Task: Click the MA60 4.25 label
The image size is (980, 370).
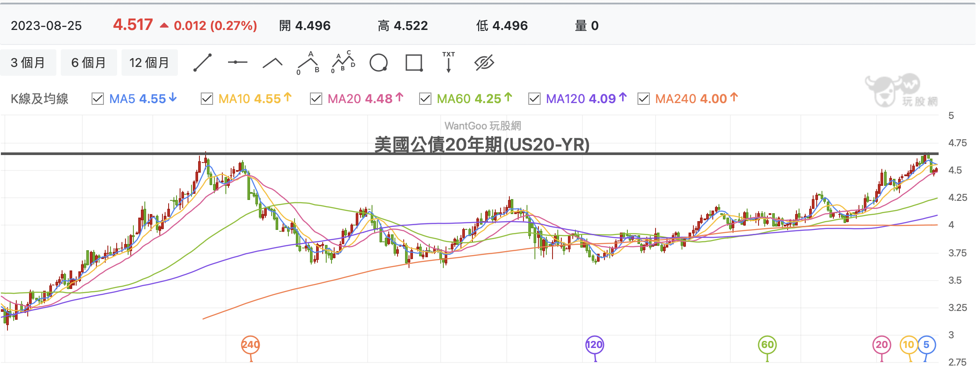Action: pos(475,99)
